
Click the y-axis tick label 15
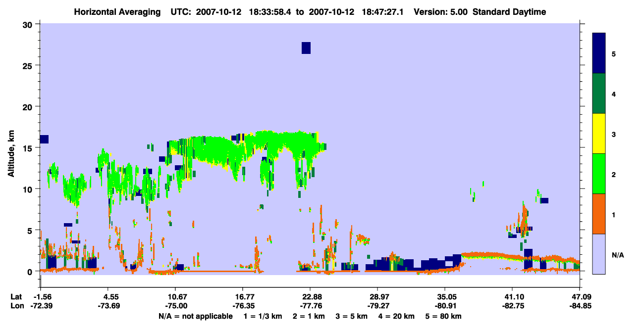28,148
